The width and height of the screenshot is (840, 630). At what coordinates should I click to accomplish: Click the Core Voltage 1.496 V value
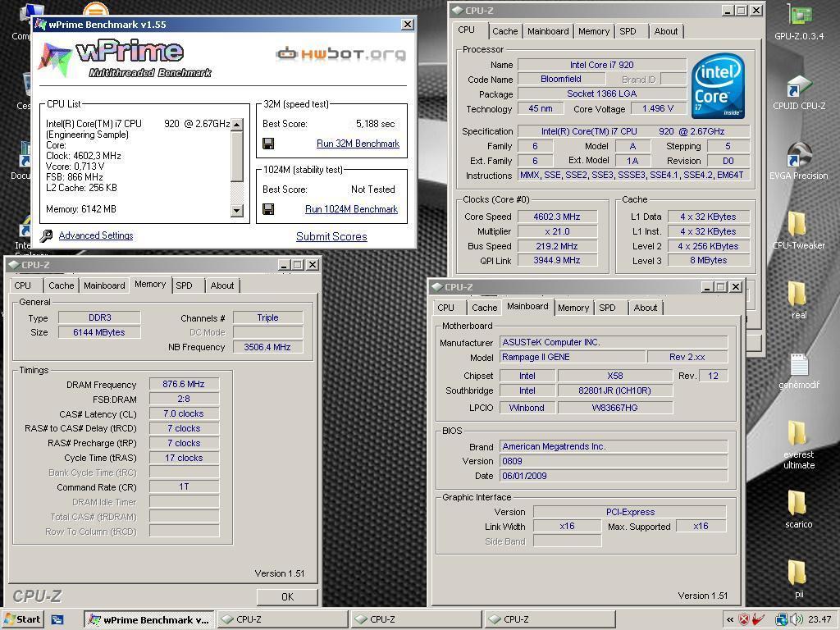tap(658, 108)
